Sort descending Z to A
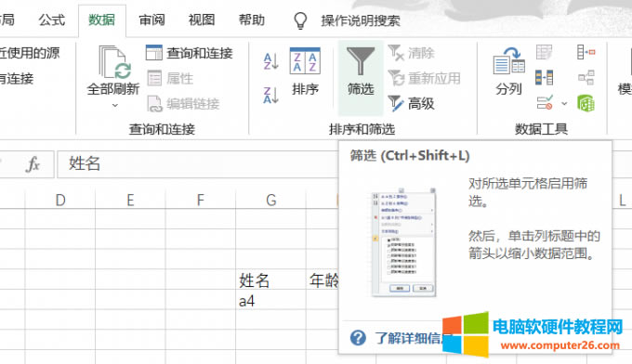Screen dimensions: 632x364 click(270, 95)
